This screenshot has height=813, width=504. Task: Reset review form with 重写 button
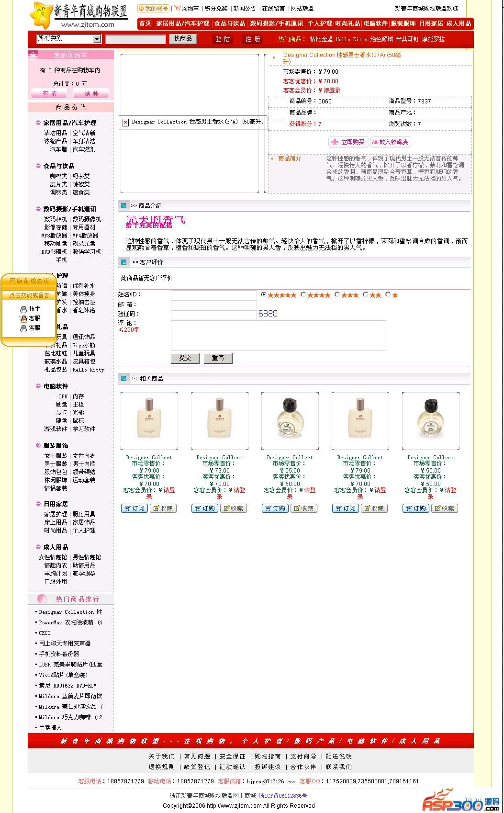218,358
